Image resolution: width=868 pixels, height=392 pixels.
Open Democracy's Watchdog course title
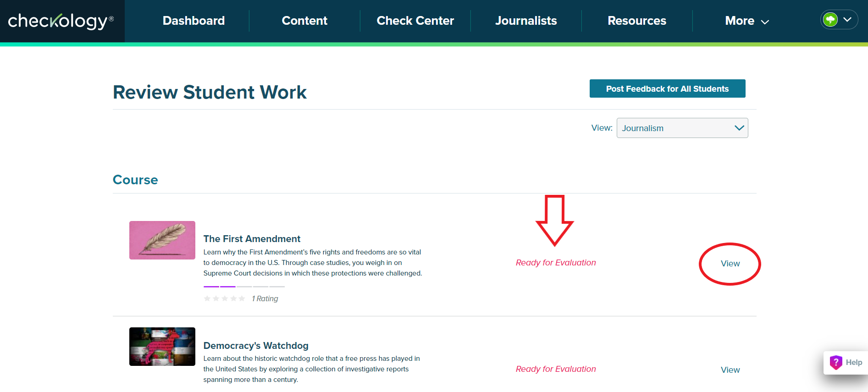coord(256,346)
